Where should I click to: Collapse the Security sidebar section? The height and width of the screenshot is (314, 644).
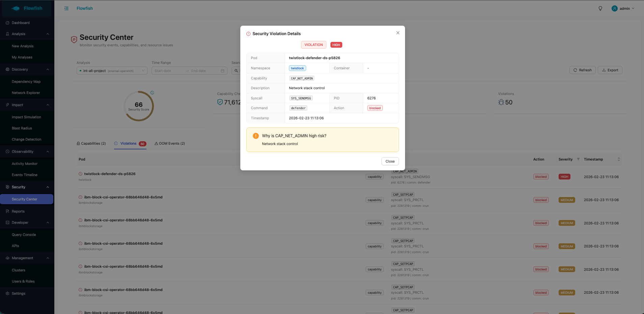[x=27, y=187]
